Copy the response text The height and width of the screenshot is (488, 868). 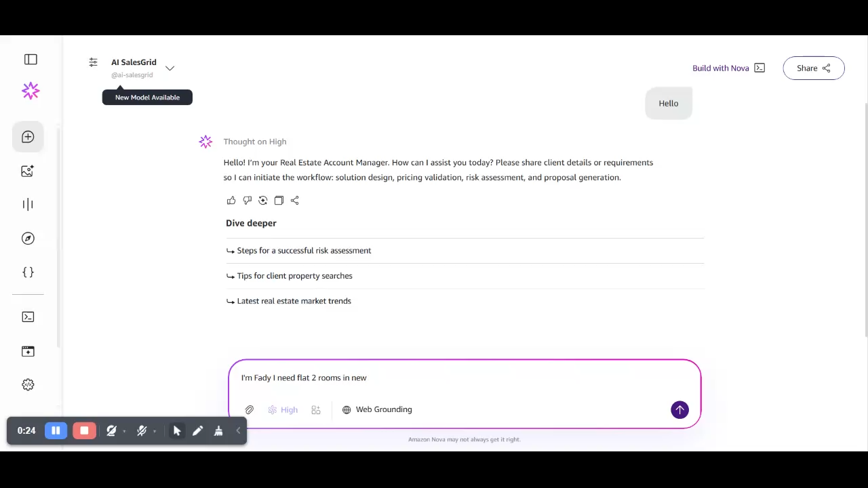click(279, 201)
